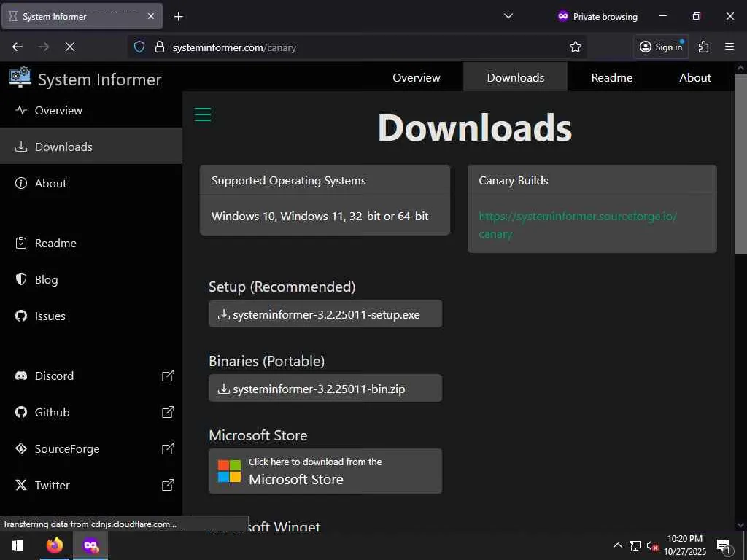Download systeminformer-3.2.25011-setup.exe
The image size is (747, 560).
325,314
